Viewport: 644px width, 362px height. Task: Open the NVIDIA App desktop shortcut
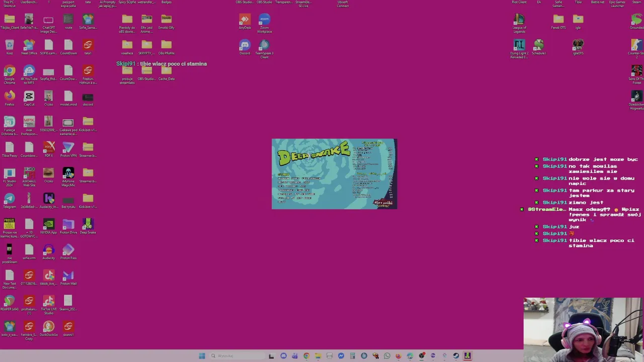pyautogui.click(x=49, y=226)
